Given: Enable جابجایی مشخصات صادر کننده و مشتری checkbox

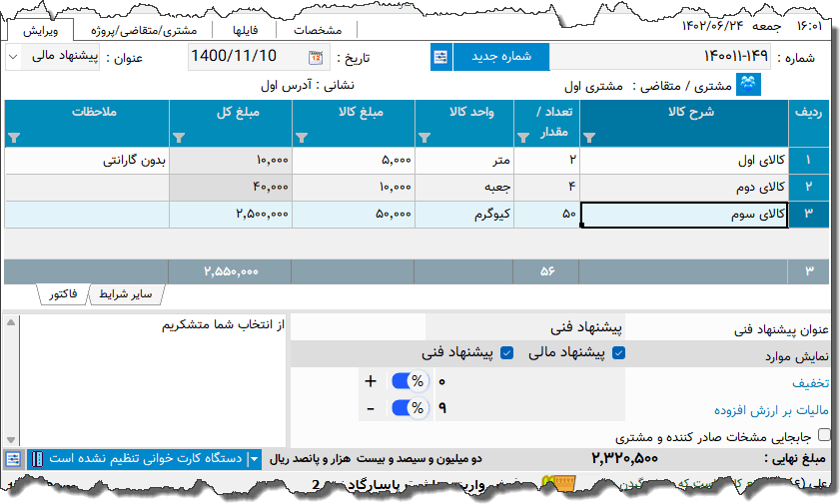Looking at the screenshot, I should coord(824,435).
